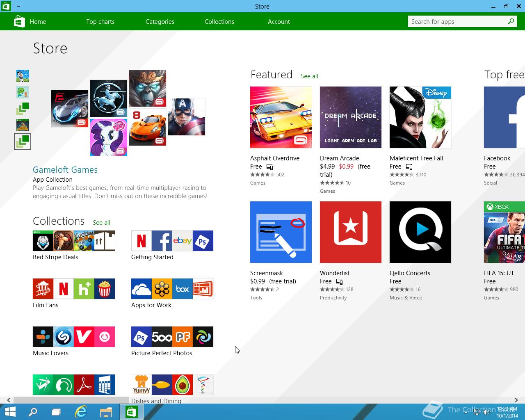The width and height of the screenshot is (525, 420).
Task: Open the Top charts tab
Action: coord(100,22)
